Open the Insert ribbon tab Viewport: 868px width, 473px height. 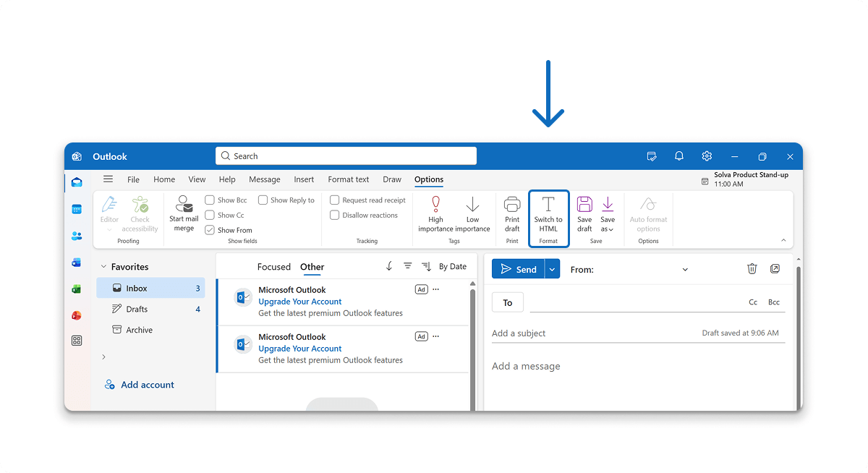[304, 179]
